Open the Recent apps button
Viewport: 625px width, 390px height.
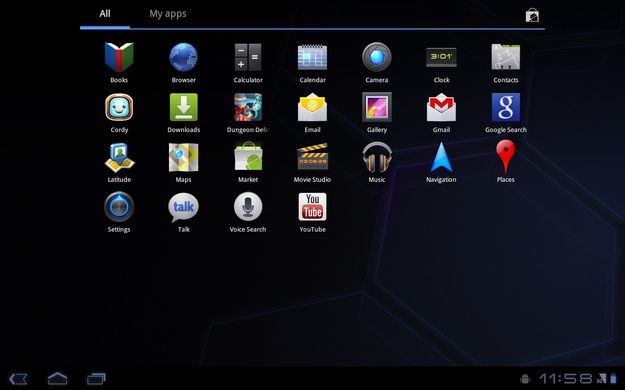coord(96,378)
